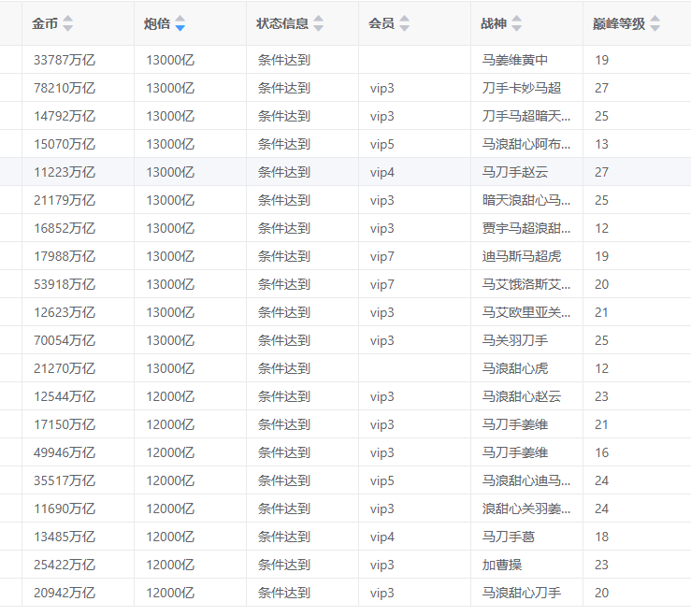Click the sort arrows beside 战神 header

(516, 23)
